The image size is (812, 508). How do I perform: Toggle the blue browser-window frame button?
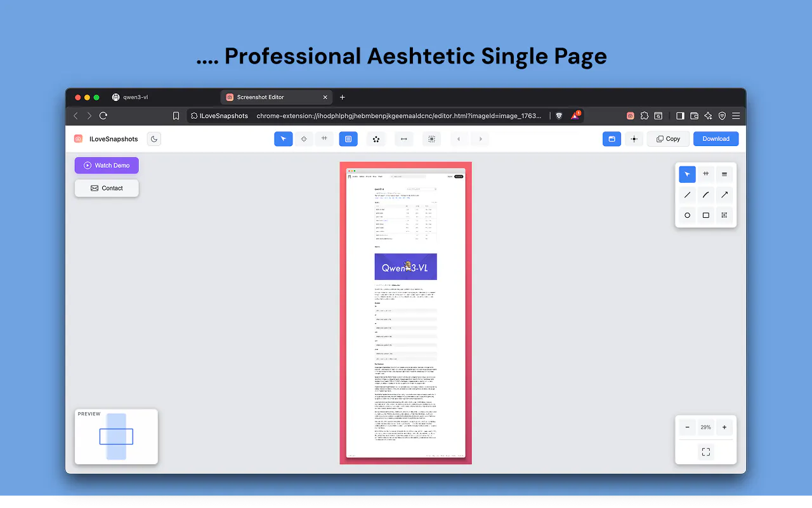click(x=612, y=139)
